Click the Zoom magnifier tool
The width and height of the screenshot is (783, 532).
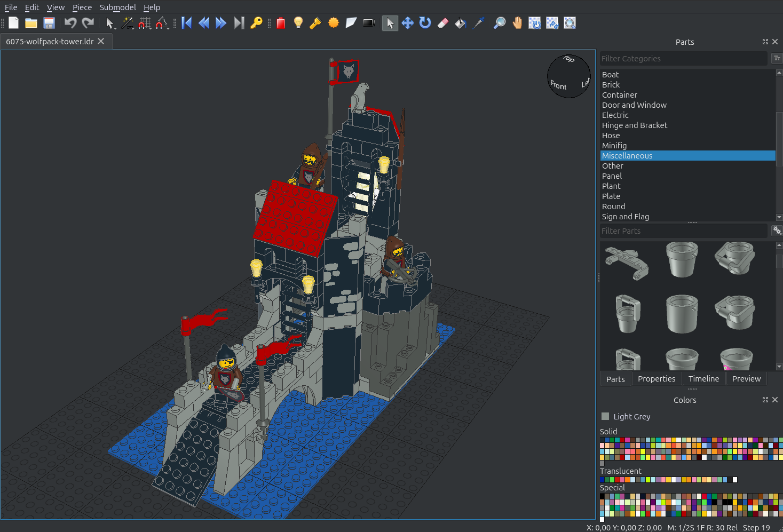coord(499,23)
